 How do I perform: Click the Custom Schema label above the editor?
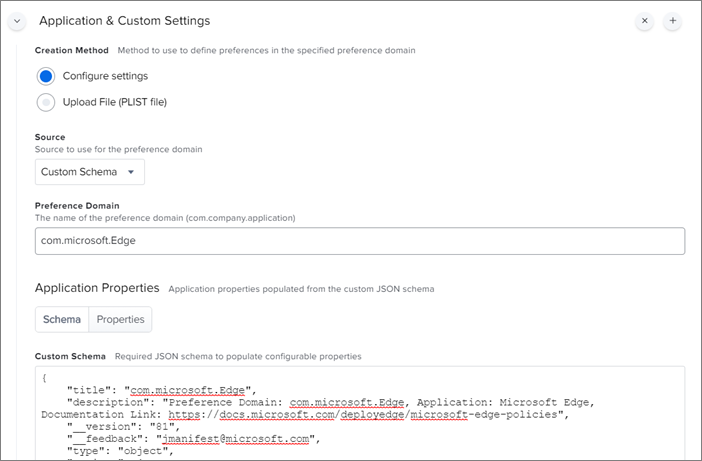(71, 356)
